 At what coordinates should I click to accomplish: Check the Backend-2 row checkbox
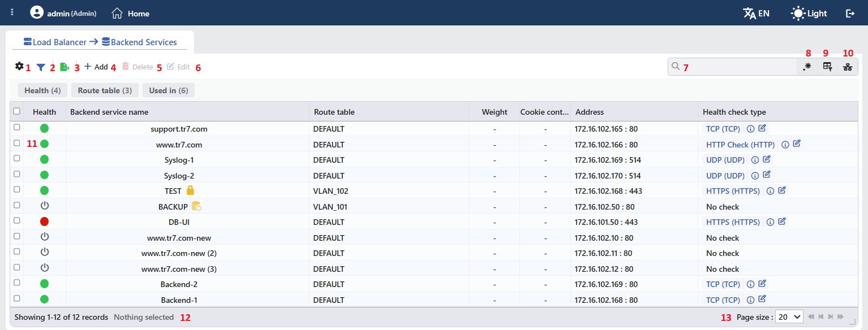pos(17,283)
